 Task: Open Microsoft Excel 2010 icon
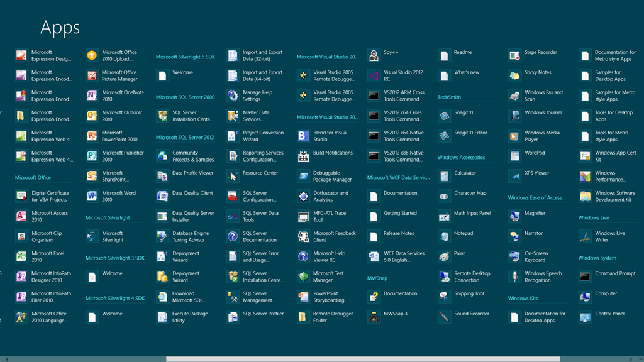(21, 256)
